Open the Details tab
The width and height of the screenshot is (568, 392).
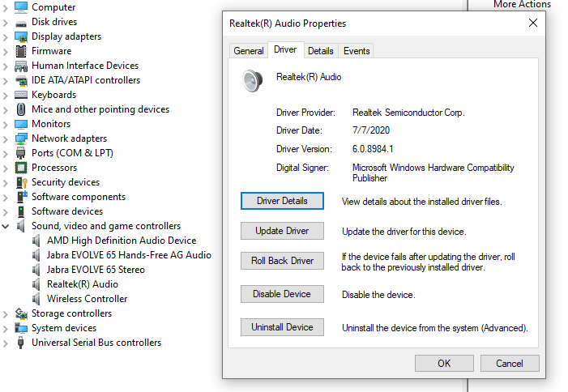point(321,51)
